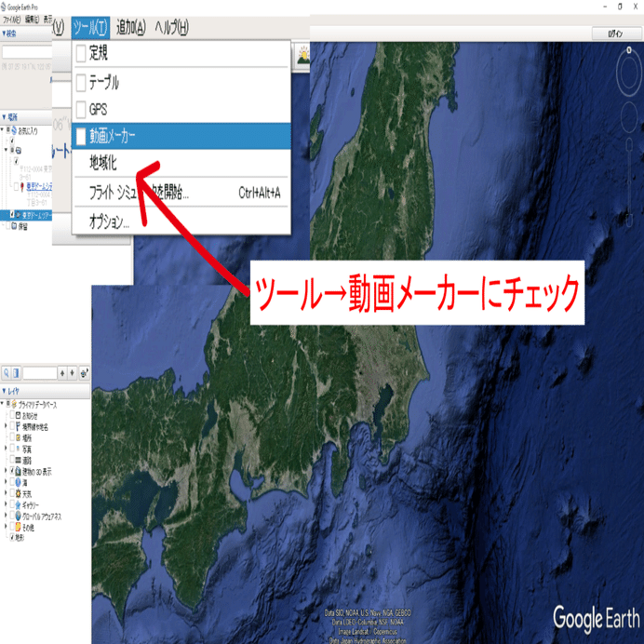Toggle the 保留 folder checkbox

(x=7, y=226)
